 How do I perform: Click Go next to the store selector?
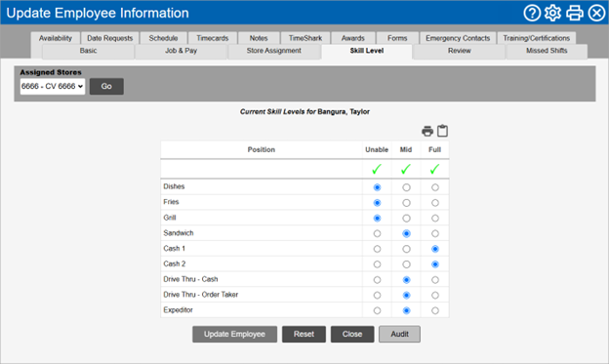pyautogui.click(x=106, y=86)
